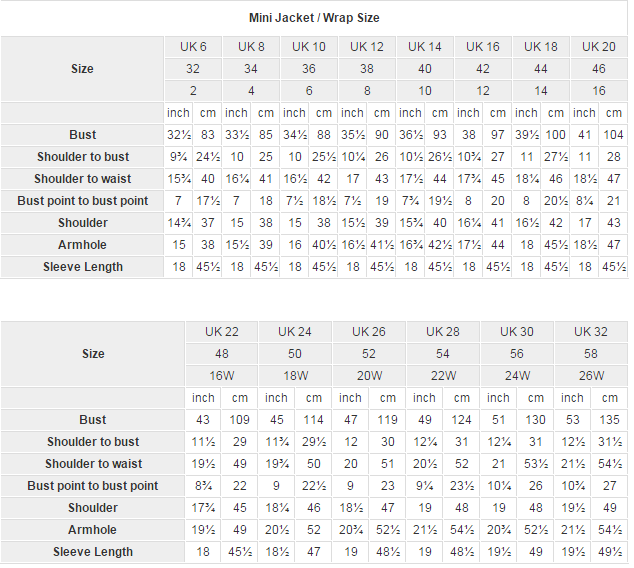Click the Size label in the upper table
This screenshot has height=568, width=634.
click(x=83, y=69)
